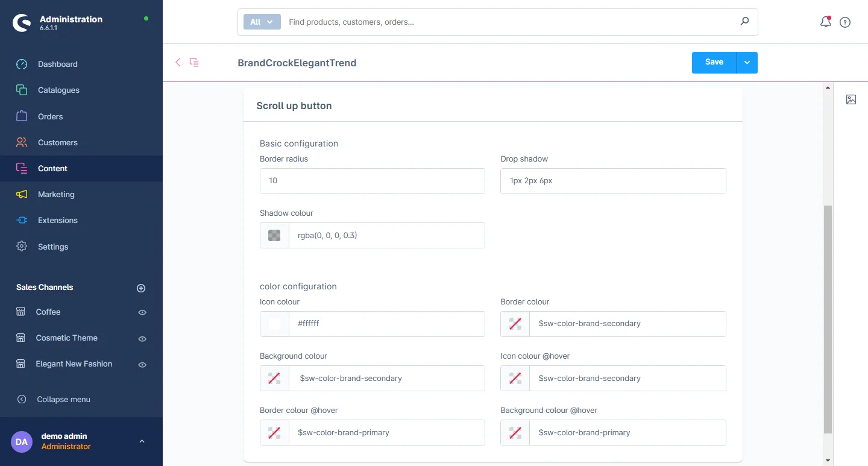Open the Shadow colour swatch picker
Screen dimensions: 868x466
[274, 235]
